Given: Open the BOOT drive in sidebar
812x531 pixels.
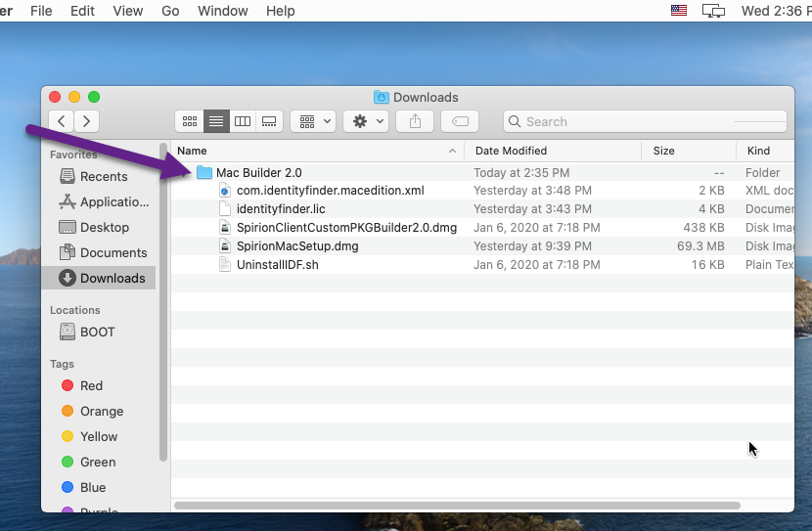Looking at the screenshot, I should click(x=97, y=332).
